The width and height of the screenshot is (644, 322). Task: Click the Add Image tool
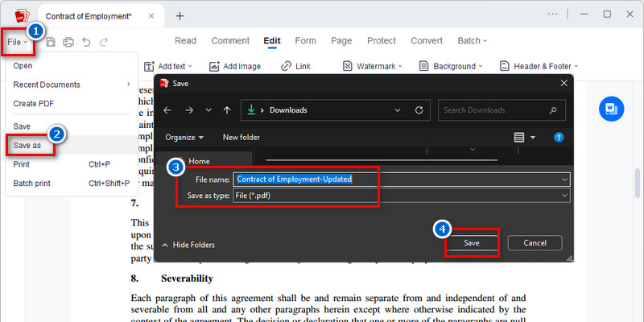click(235, 66)
